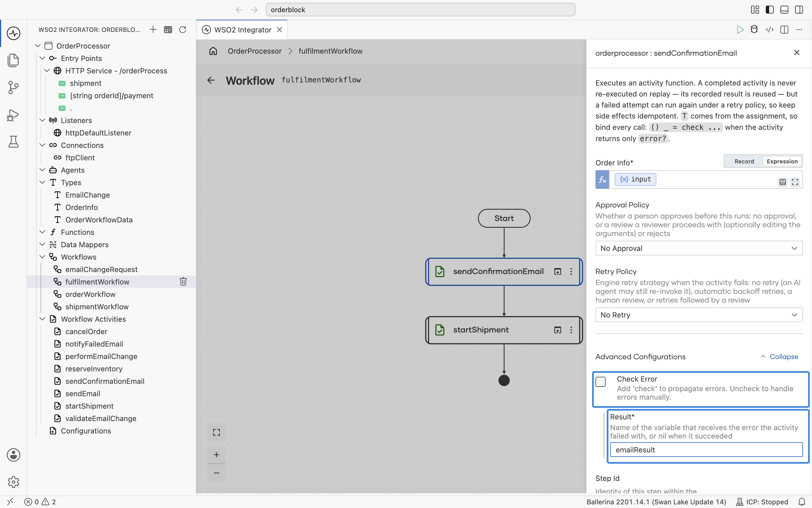Switch Order Info to Expression mode
This screenshot has height=508, width=812.
tap(782, 161)
